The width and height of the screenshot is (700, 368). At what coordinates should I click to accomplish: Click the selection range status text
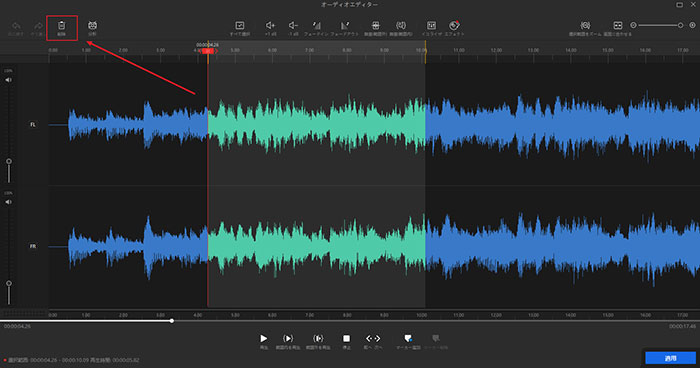click(74, 360)
